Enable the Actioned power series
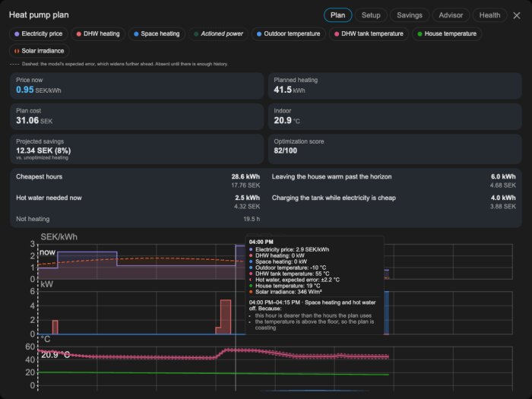The height and width of the screenshot is (399, 532). click(x=218, y=34)
